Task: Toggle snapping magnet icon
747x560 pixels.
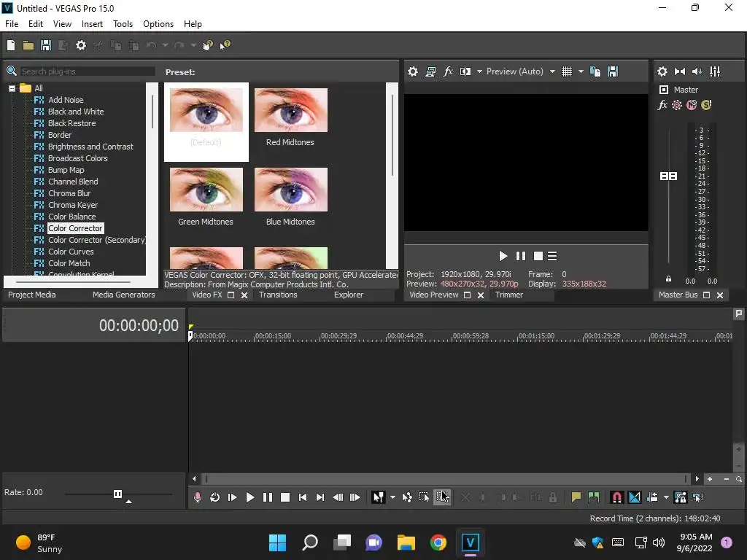Action: [x=616, y=497]
